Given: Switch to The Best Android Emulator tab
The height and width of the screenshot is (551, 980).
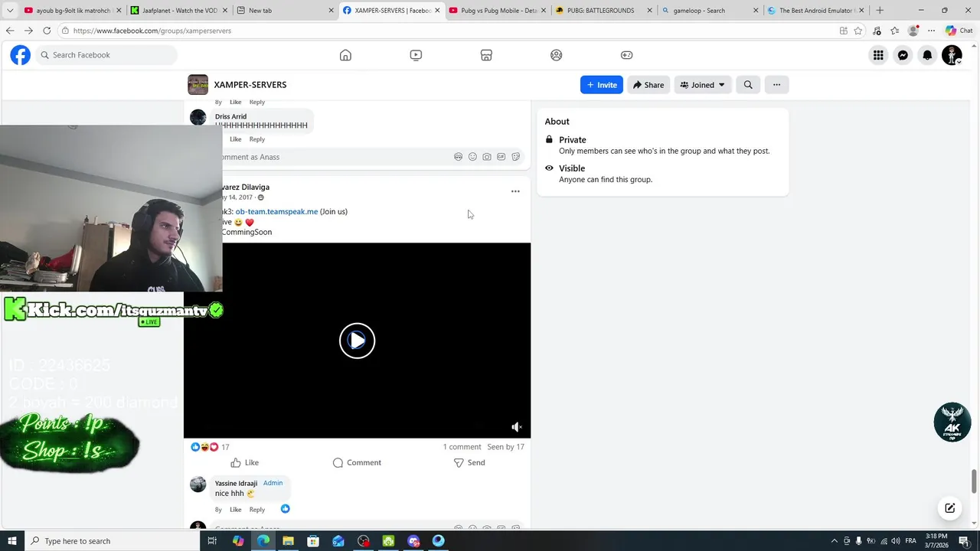Looking at the screenshot, I should 815,11.
